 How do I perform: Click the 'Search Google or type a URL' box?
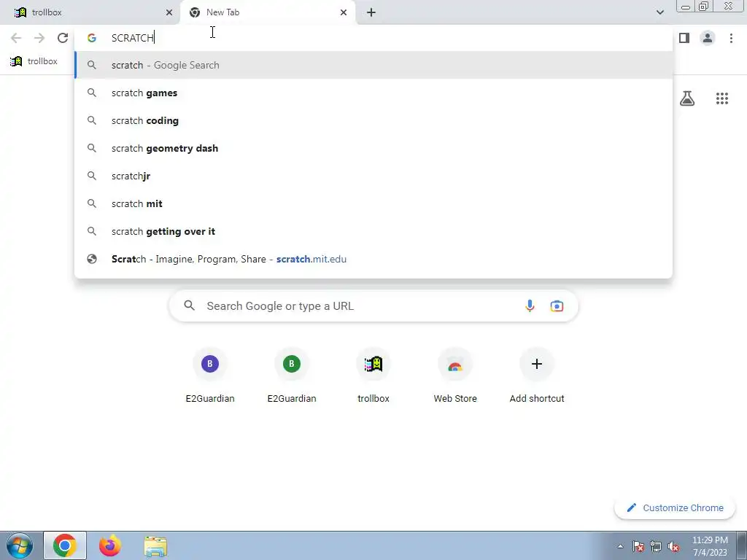click(x=373, y=306)
